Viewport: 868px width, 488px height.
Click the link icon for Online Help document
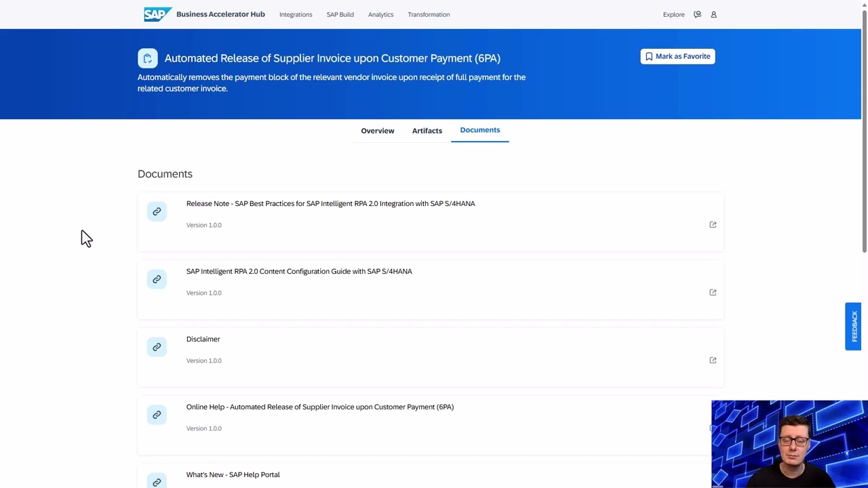[157, 415]
